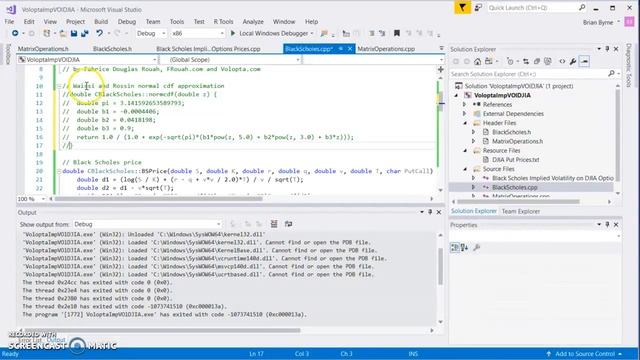The width and height of the screenshot is (640, 360).
Task: Click the Save icon in toolbar
Action: coord(74,33)
